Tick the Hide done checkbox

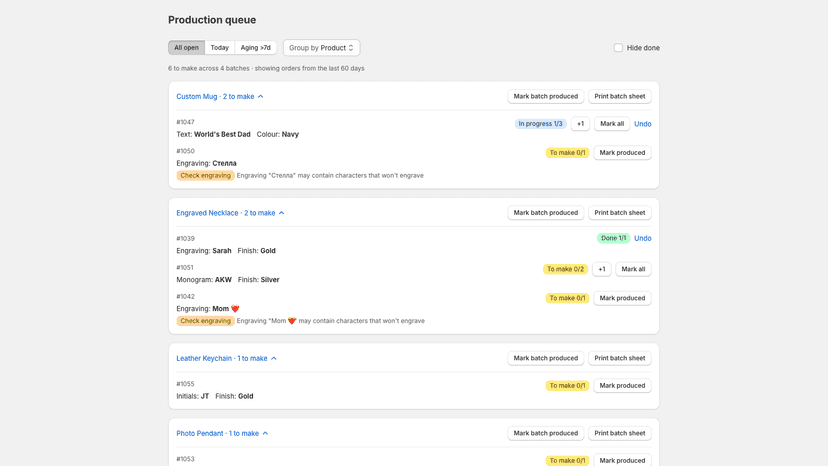click(618, 48)
